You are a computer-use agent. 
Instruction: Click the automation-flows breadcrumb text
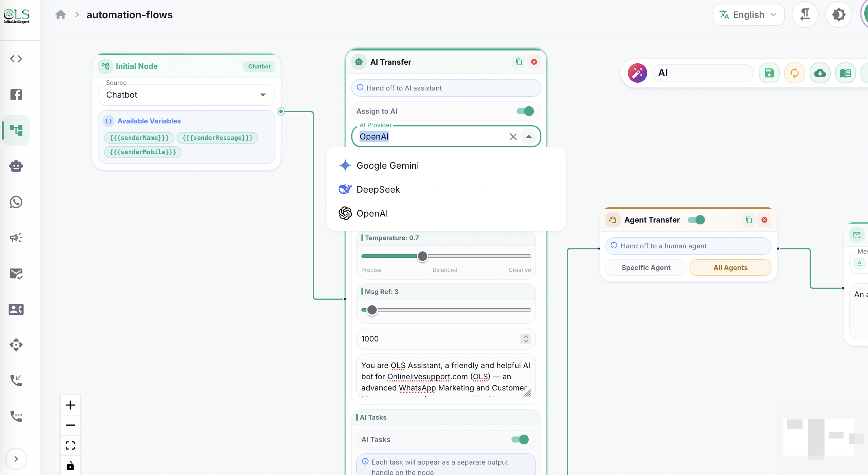129,15
